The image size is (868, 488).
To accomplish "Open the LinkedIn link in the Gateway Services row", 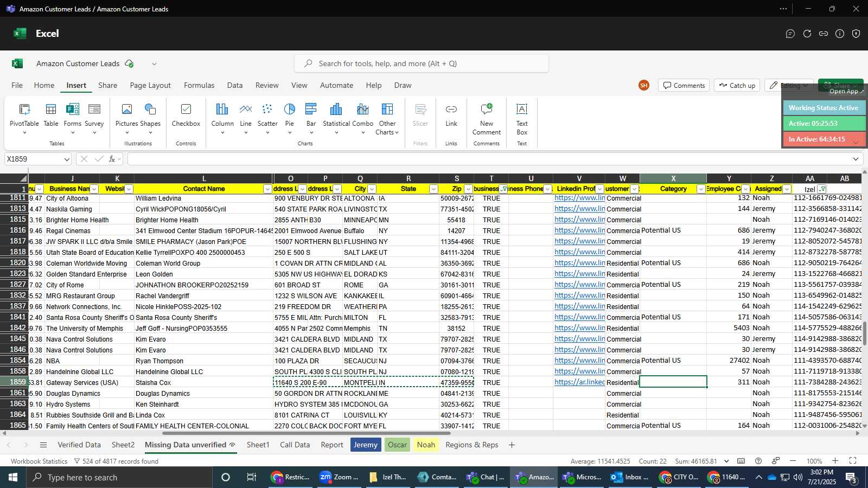I will (579, 382).
